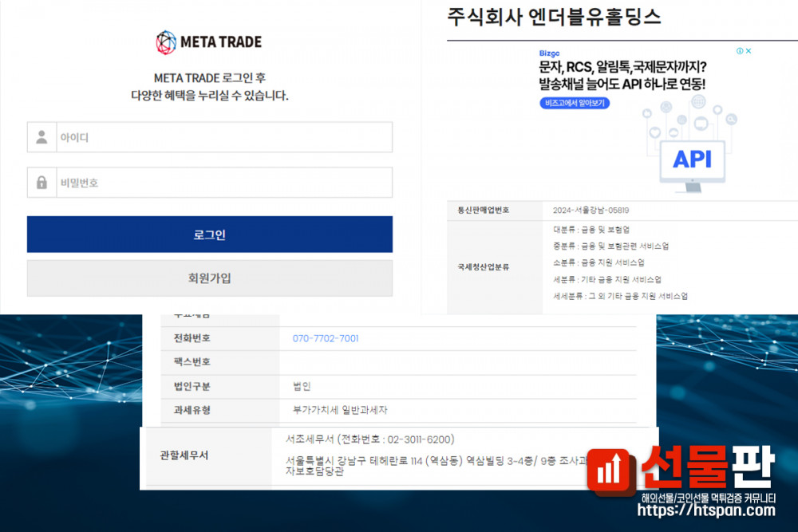This screenshot has width=798, height=532.
Task: Select the 주식회사 엔더블유홀딩스 company heading
Action: 554,17
